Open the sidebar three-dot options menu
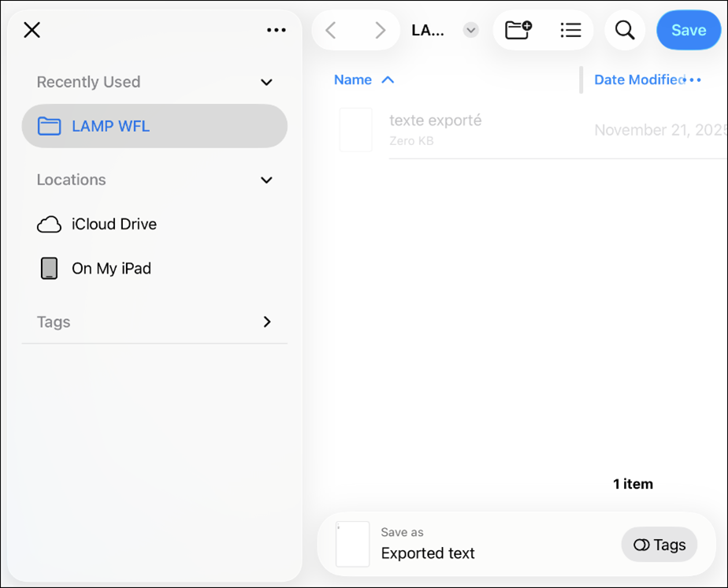728x588 pixels. (x=276, y=30)
